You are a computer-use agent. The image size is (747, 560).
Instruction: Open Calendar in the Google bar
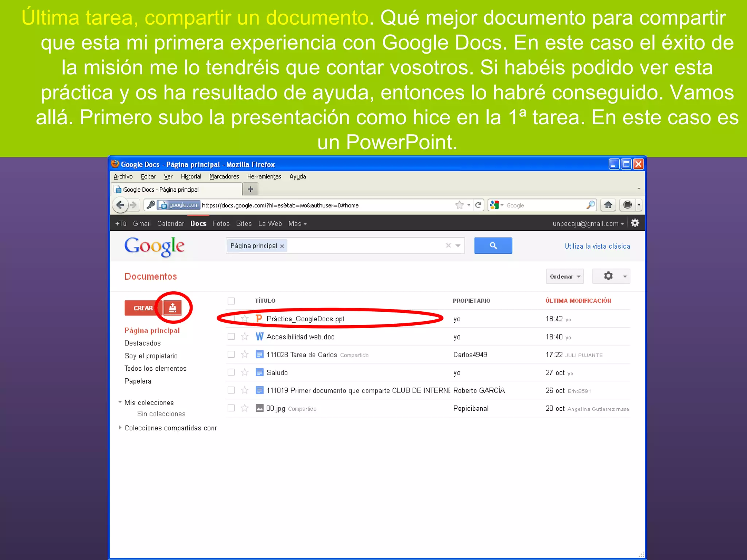(170, 223)
